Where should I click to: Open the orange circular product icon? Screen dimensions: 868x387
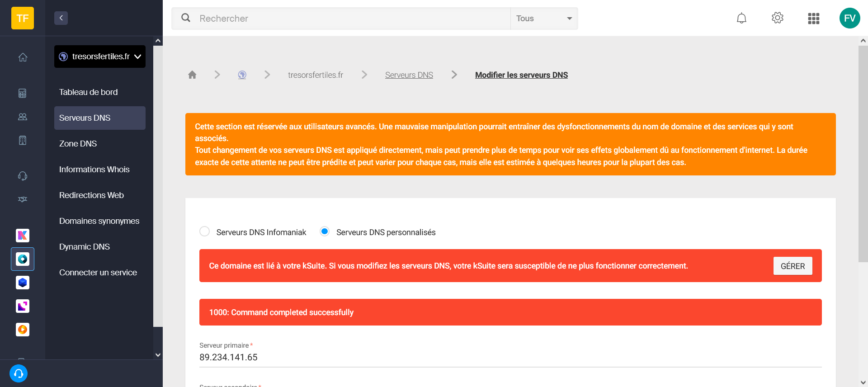(23, 330)
